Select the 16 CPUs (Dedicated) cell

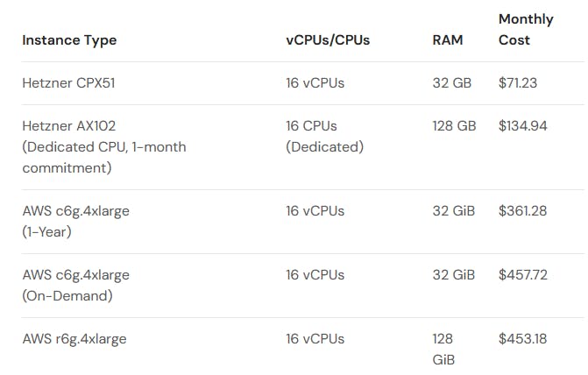point(324,137)
